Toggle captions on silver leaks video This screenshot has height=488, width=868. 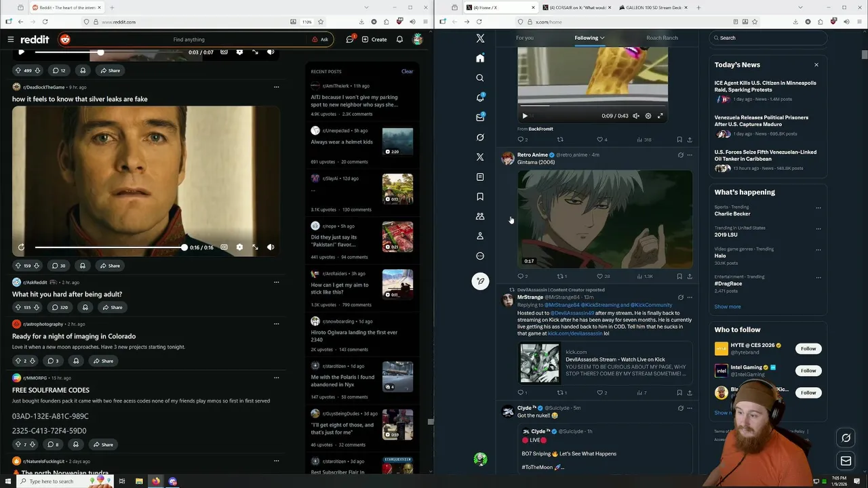point(224,247)
